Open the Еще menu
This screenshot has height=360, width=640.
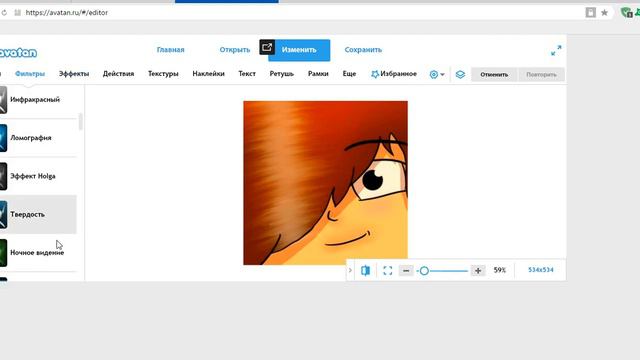click(x=349, y=74)
